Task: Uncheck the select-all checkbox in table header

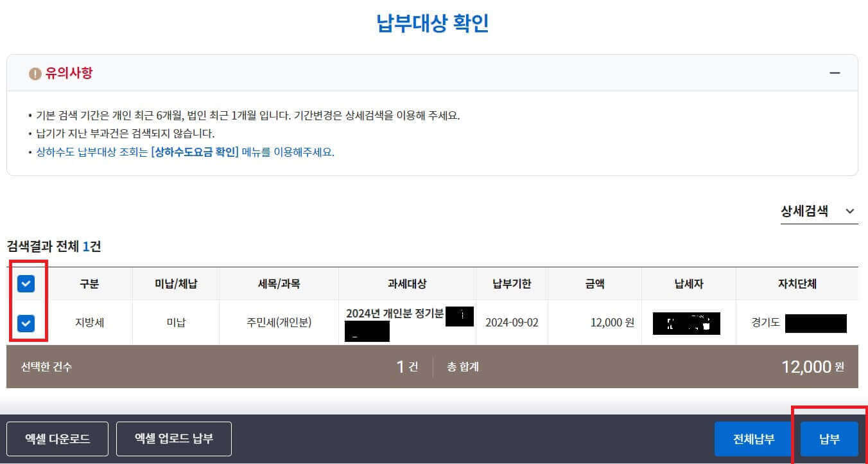Action: [26, 283]
